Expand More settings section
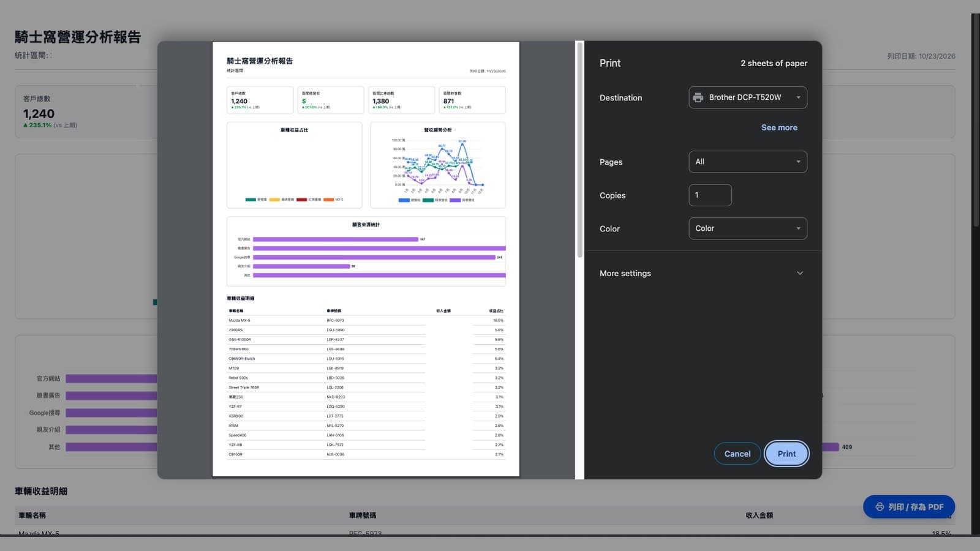Viewport: 980px width, 551px height. 703,273
